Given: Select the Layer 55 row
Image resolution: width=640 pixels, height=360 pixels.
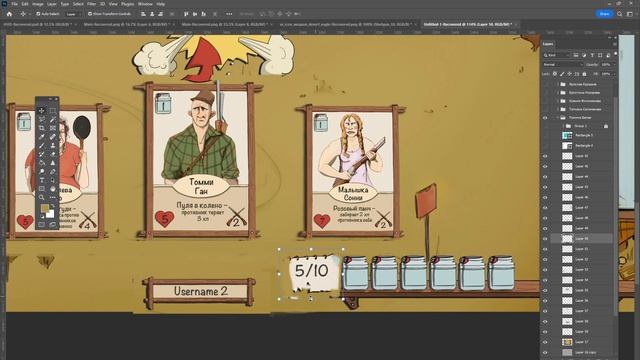Looking at the screenshot, I should tap(582, 290).
